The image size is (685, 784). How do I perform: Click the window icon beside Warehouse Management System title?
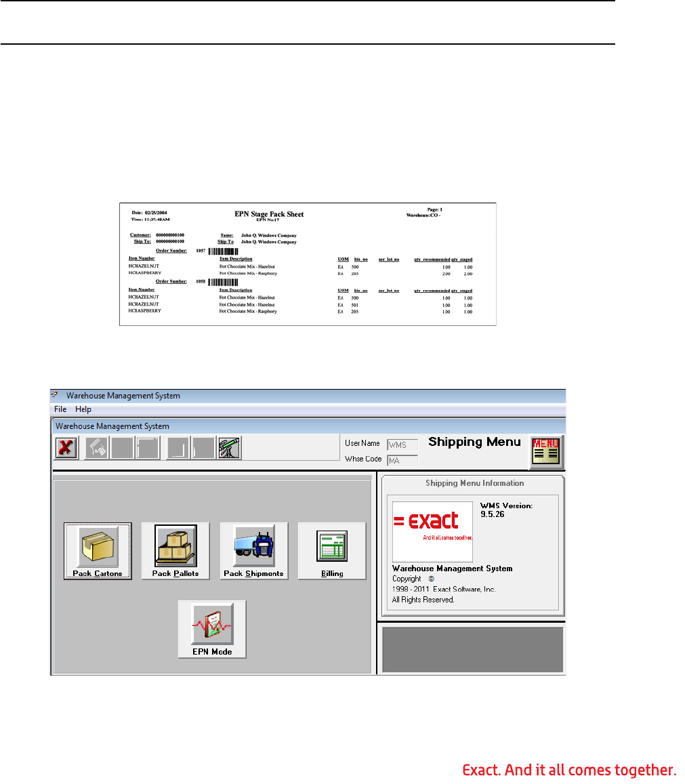[54, 395]
